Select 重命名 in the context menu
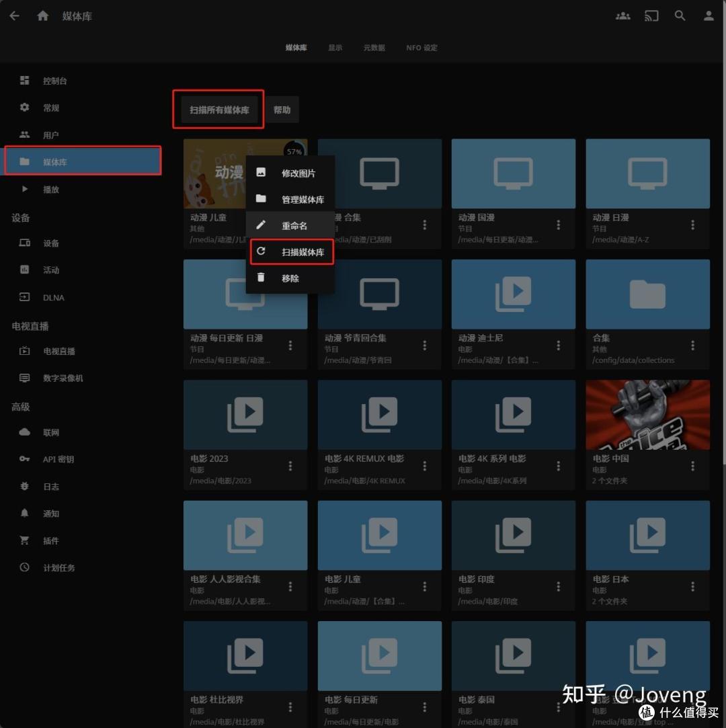 [x=294, y=225]
